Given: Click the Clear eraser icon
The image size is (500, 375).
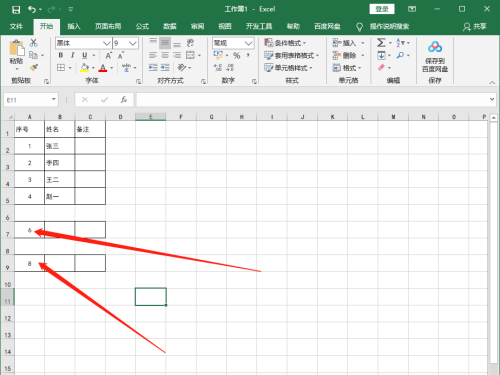Looking at the screenshot, I should (381, 68).
